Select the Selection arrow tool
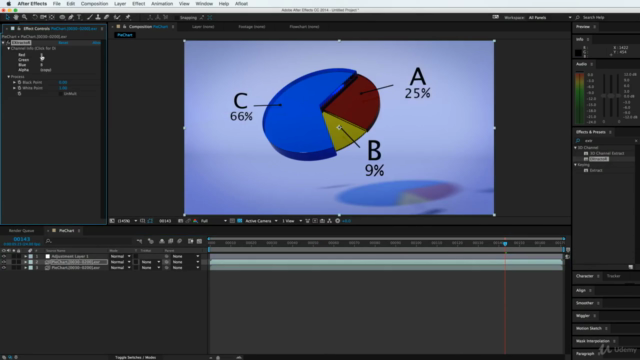Screen dimensions: 640x360 click(7, 17)
